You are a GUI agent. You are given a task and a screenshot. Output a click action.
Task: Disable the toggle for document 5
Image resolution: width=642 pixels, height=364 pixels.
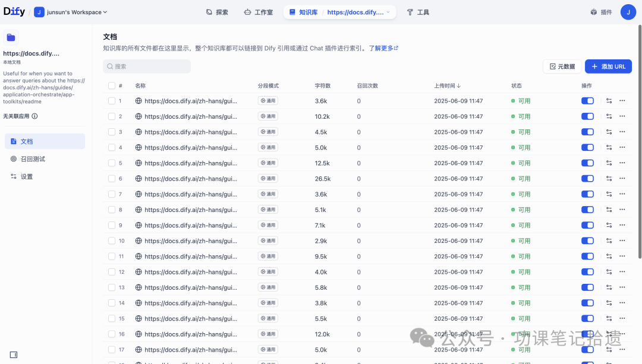pyautogui.click(x=587, y=163)
